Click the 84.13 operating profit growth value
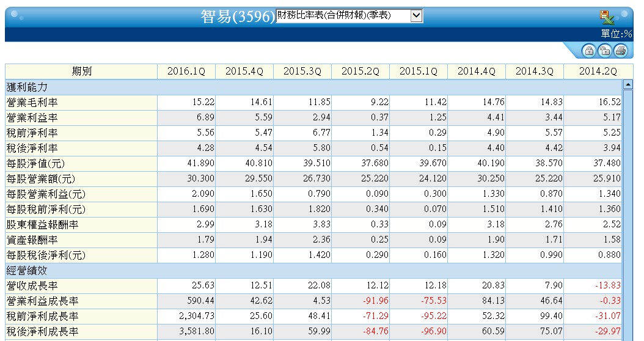The width and height of the screenshot is (644, 341). pyautogui.click(x=494, y=301)
